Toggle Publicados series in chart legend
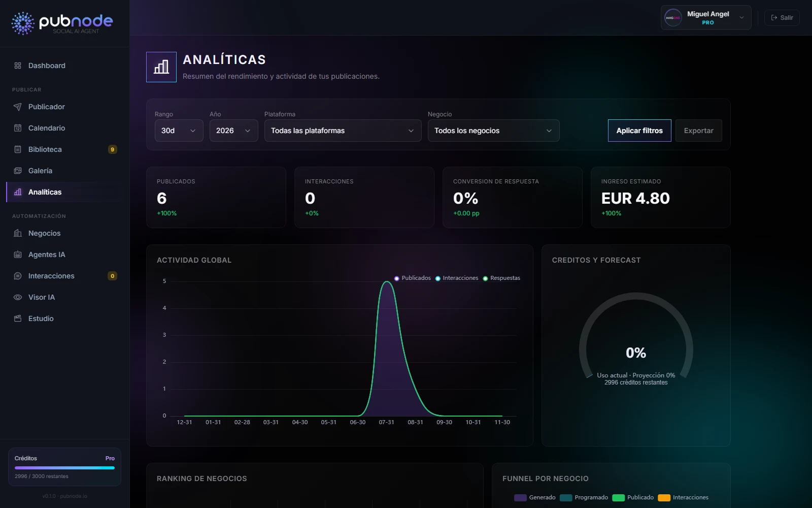 click(412, 278)
